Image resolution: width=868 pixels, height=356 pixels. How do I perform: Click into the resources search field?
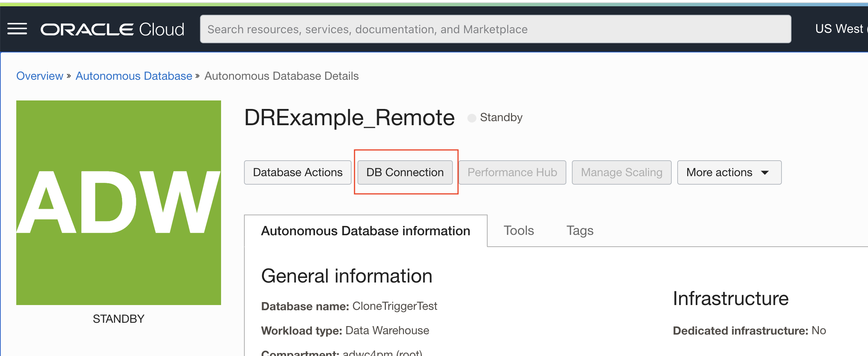pos(495,29)
